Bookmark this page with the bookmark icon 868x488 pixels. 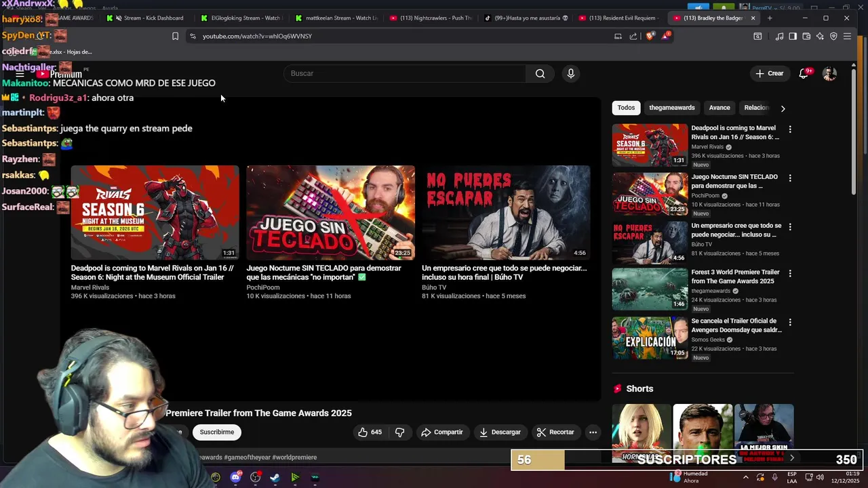click(175, 36)
